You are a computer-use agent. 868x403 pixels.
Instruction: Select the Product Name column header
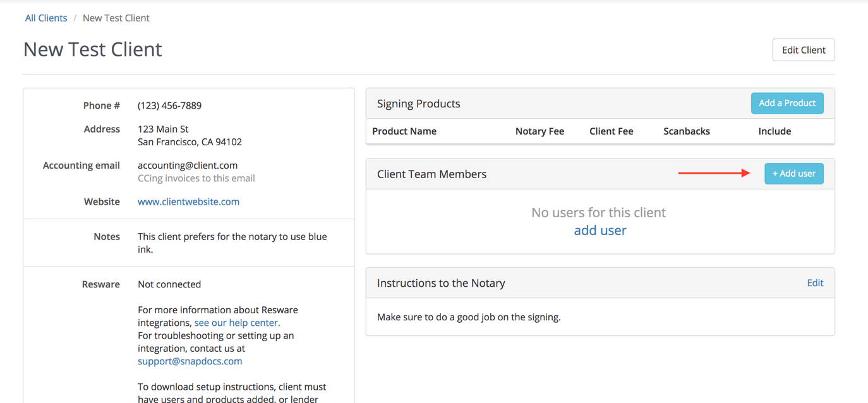[404, 131]
